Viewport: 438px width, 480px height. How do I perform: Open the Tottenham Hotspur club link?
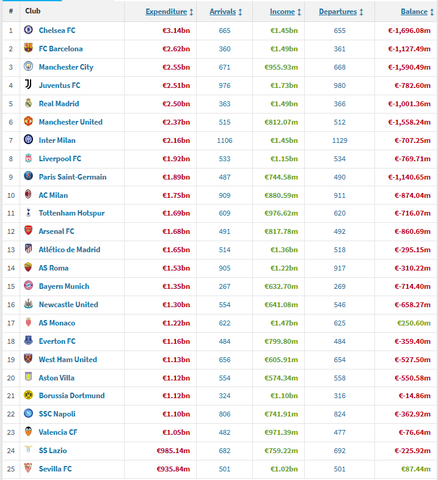[x=72, y=213]
